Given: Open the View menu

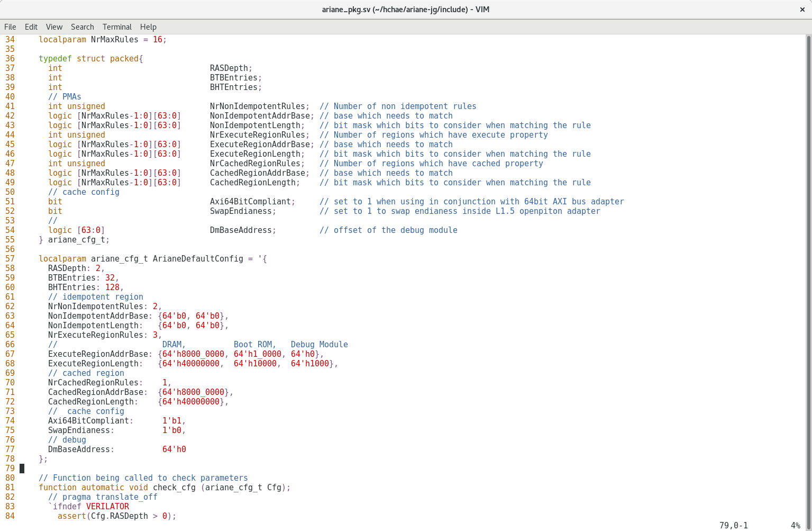Looking at the screenshot, I should point(54,27).
